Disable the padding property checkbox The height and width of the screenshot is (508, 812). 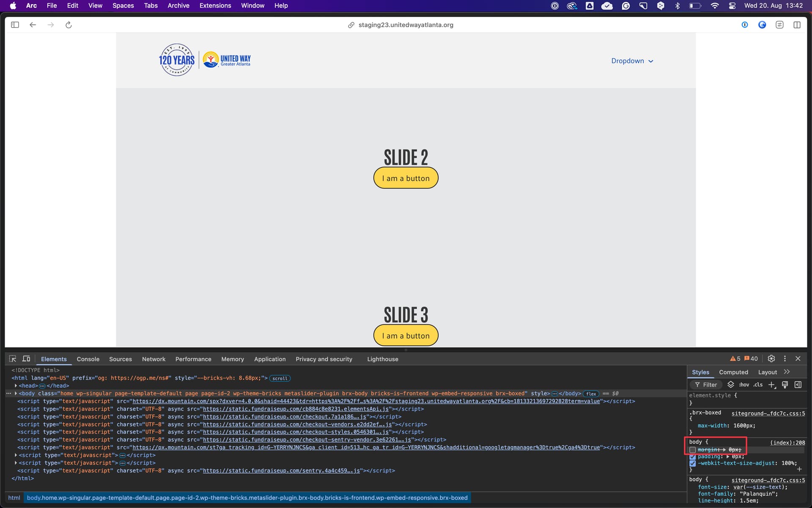692,457
